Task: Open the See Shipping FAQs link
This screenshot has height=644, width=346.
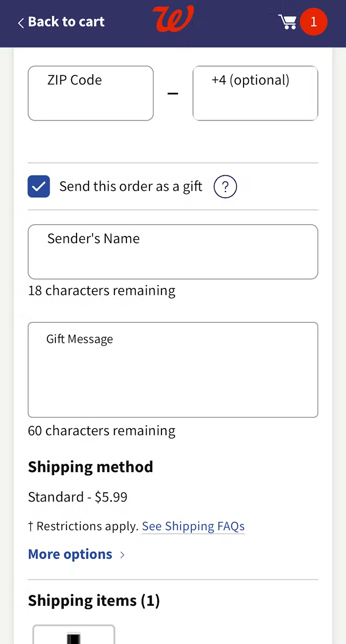Action: (x=193, y=526)
